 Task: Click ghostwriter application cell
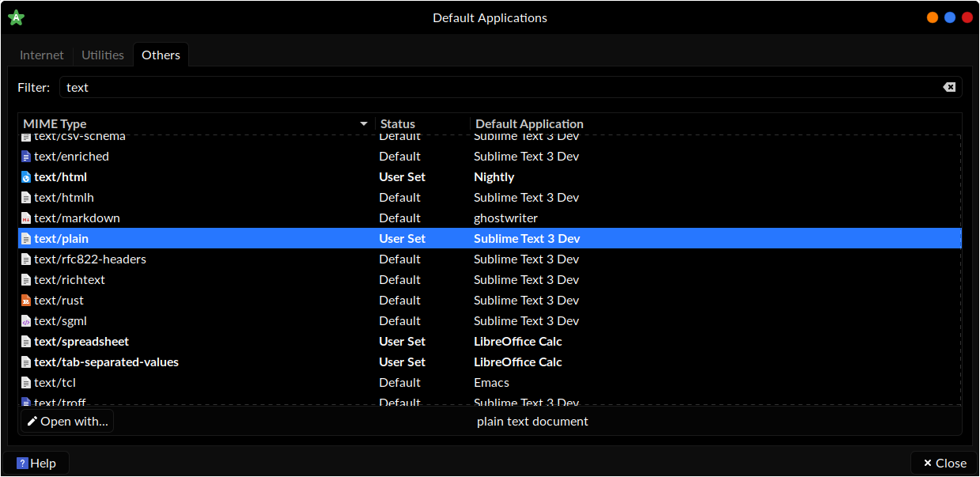505,218
